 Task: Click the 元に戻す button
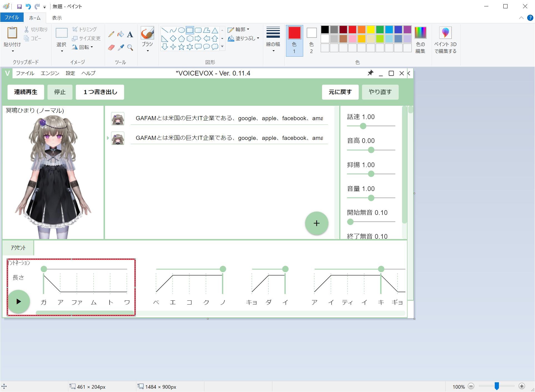pos(340,92)
